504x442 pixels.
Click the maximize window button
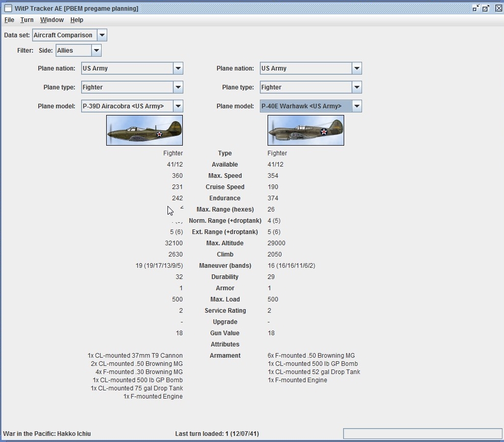tap(486, 8)
